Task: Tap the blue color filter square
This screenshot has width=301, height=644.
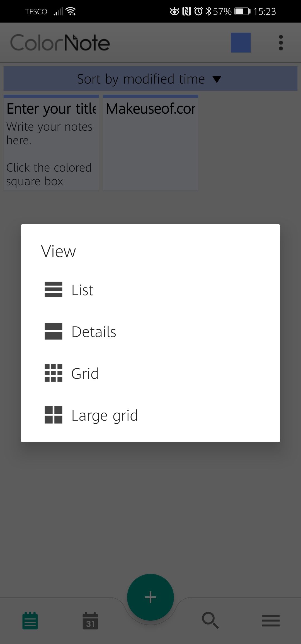Action: click(x=241, y=43)
